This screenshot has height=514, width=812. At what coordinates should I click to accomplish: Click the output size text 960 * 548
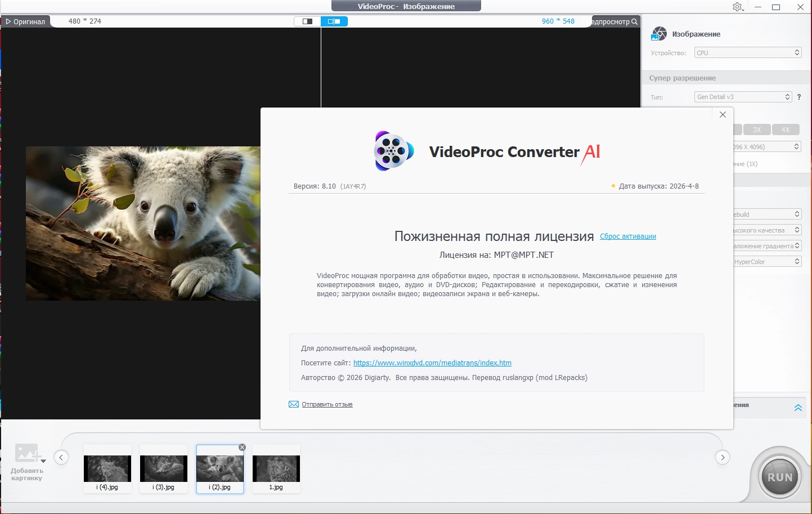click(558, 21)
